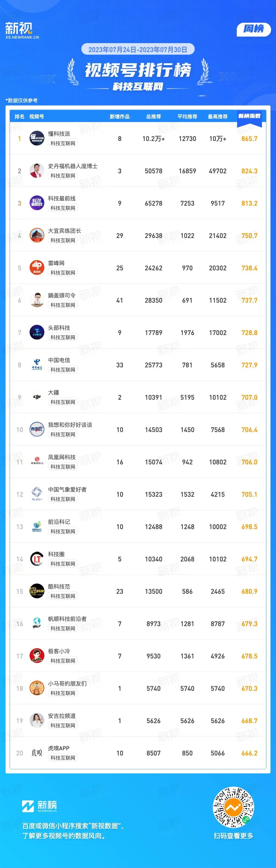This screenshot has height=868, width=276.
Task: Click the 虎嗅 logo icon
Action: (x=37, y=753)
